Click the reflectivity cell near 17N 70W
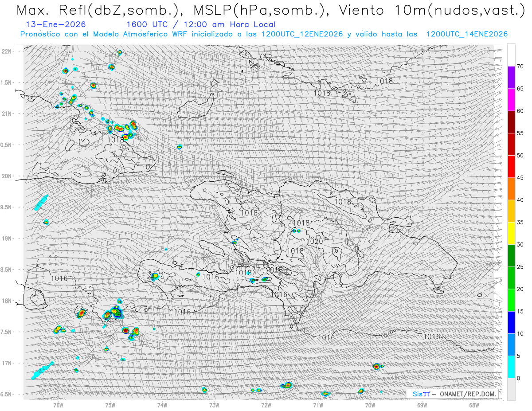Viewport: 532px width, 411px height. 377,366
